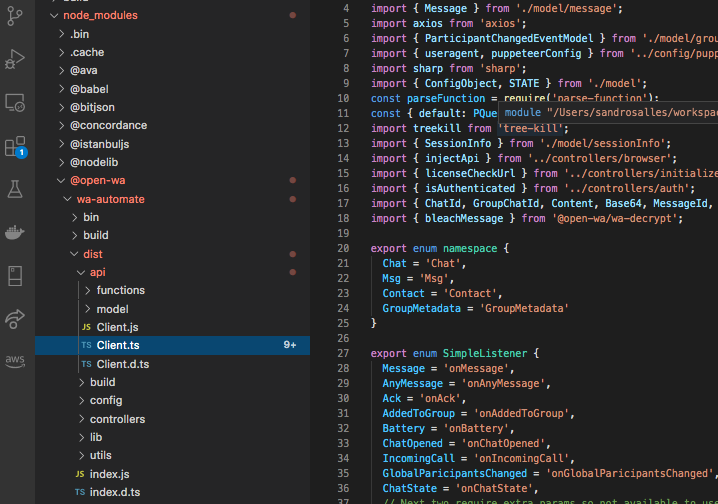Viewport: 718px width, 504px height.
Task: Expand the bin folder under wa-automate
Action: point(172,217)
